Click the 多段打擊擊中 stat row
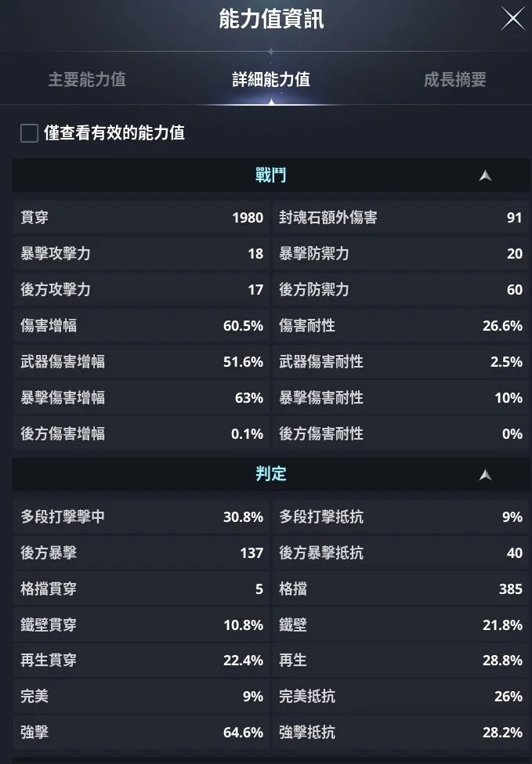The height and width of the screenshot is (764, 532). [141, 517]
